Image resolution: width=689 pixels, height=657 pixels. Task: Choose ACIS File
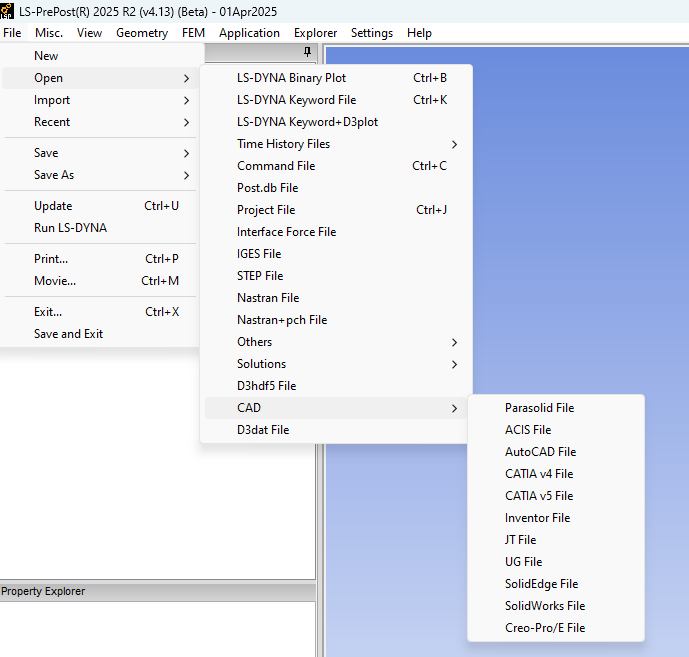(x=556, y=430)
